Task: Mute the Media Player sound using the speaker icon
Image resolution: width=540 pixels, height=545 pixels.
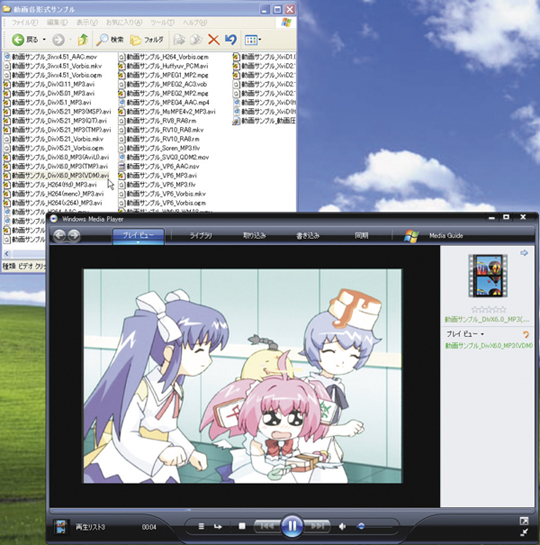Action: click(342, 527)
